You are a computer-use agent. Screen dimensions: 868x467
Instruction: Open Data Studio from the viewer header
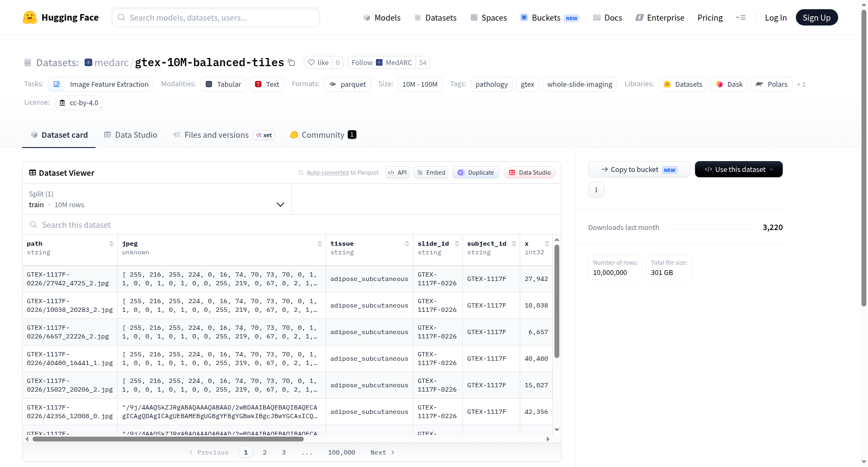click(529, 172)
